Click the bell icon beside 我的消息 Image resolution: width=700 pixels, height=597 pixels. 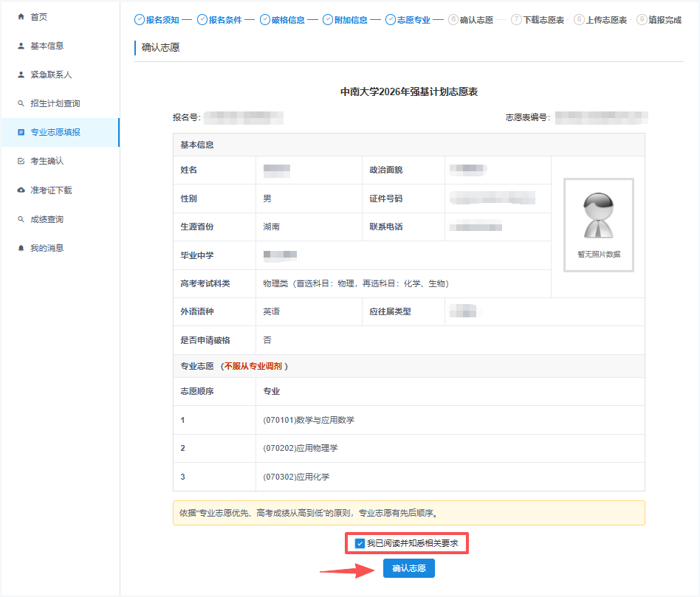[21, 248]
